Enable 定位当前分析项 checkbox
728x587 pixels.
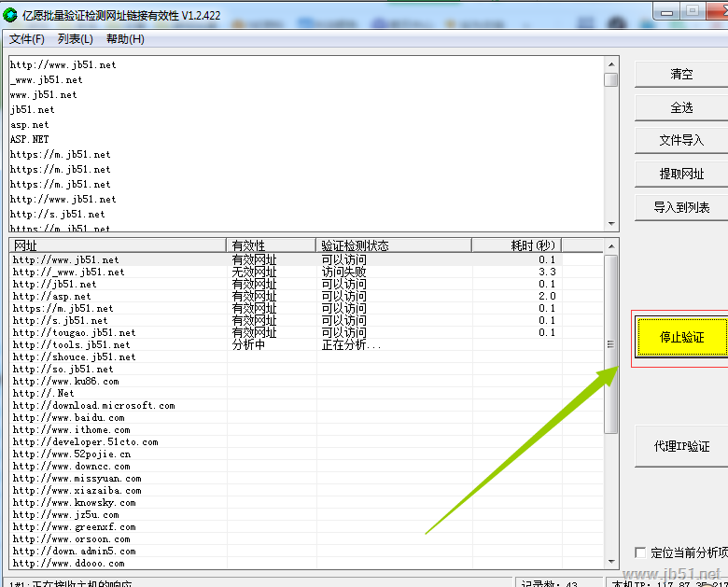coord(640,552)
